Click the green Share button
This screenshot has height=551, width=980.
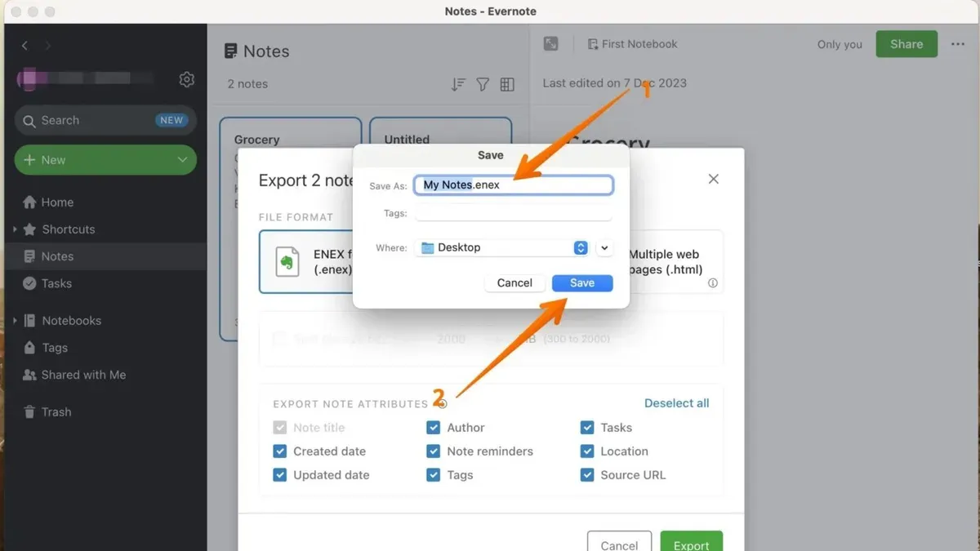point(906,44)
